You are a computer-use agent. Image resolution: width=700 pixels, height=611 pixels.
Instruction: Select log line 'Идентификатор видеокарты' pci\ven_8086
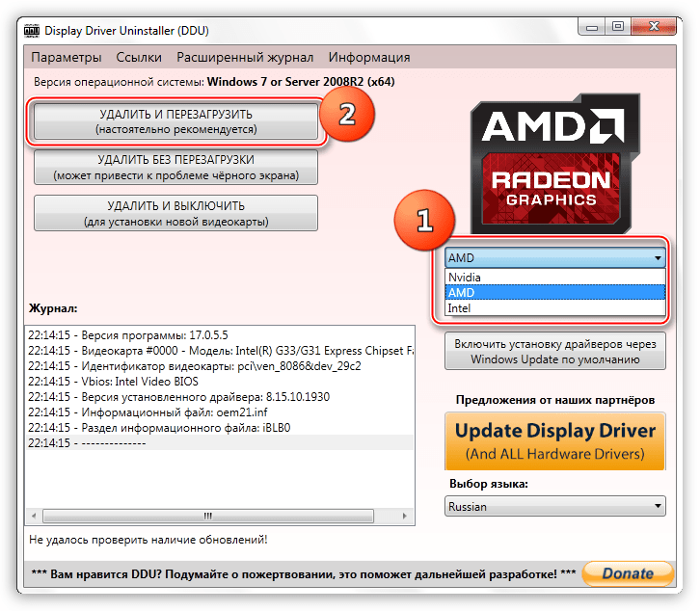[x=220, y=366]
